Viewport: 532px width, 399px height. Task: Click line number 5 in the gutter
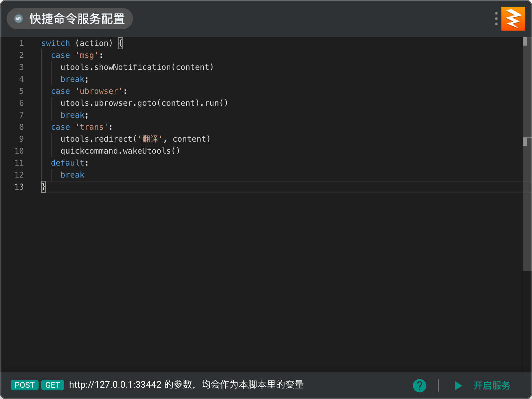click(21, 91)
